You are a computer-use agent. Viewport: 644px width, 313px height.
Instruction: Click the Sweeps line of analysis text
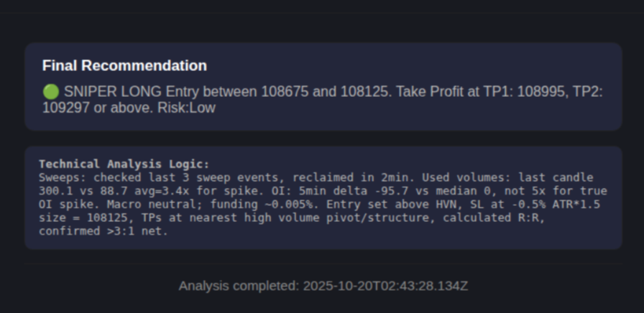(316, 177)
